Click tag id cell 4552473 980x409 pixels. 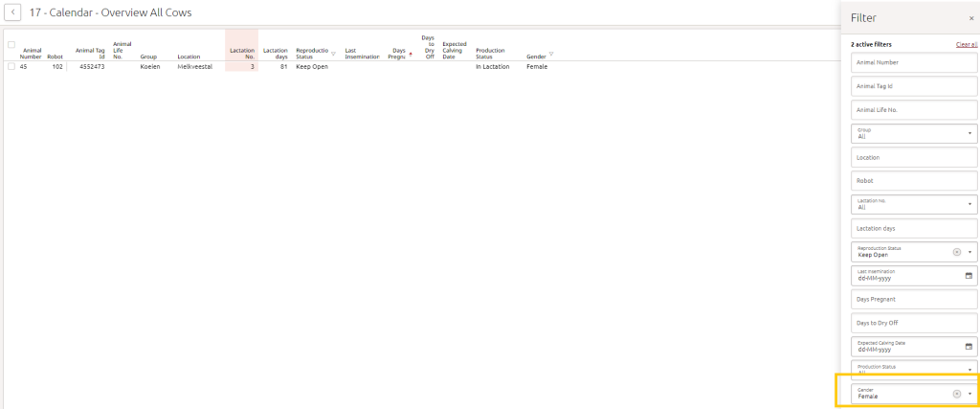tap(91, 66)
